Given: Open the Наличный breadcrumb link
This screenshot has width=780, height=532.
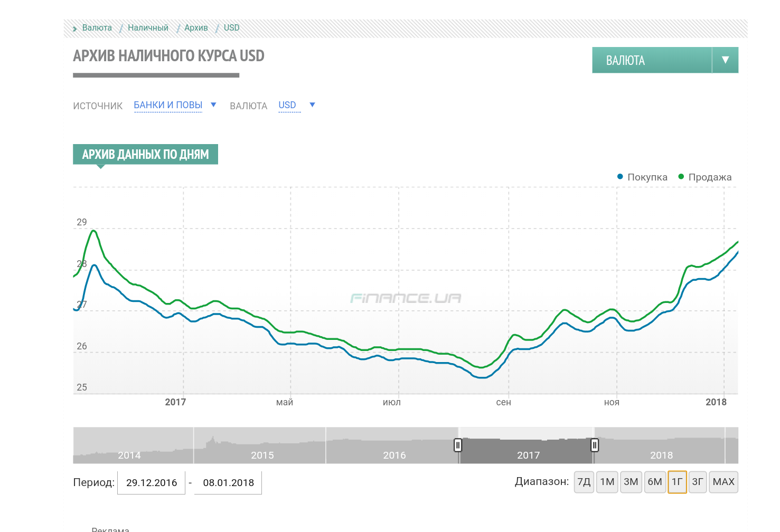Looking at the screenshot, I should click(x=148, y=28).
